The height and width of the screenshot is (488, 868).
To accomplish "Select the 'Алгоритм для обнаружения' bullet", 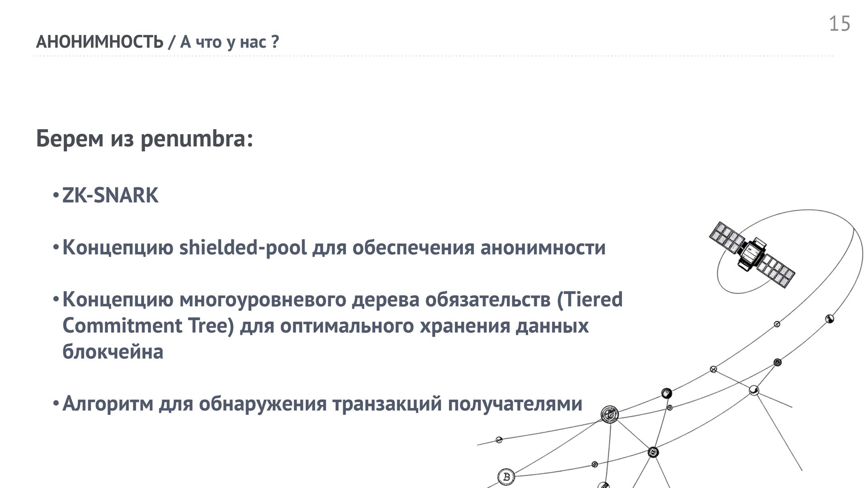I will point(322,404).
